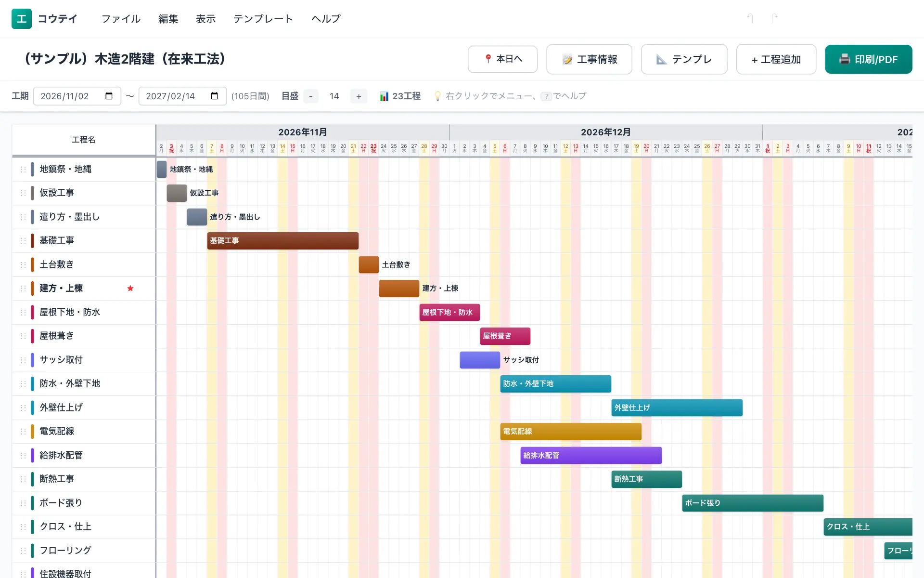Viewport: 924px width, 578px height.
Task: Open the テンプレート menu
Action: [x=263, y=19]
